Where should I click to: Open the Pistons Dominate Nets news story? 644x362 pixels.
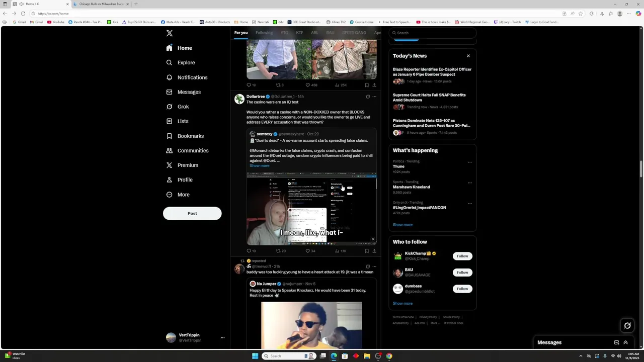click(x=432, y=126)
